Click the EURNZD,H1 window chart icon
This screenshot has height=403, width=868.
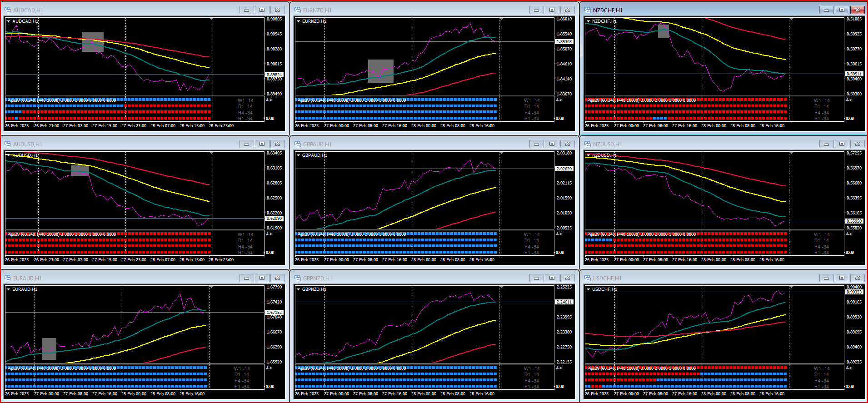[298, 10]
